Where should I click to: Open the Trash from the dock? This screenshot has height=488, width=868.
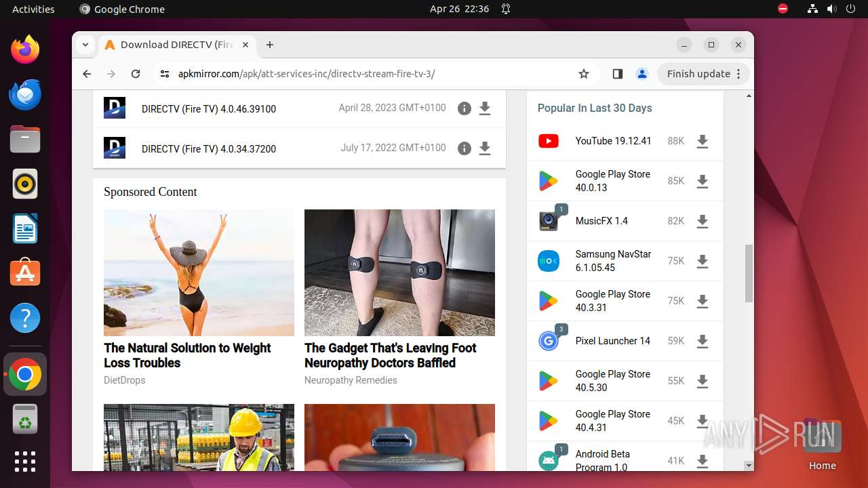coord(25,420)
